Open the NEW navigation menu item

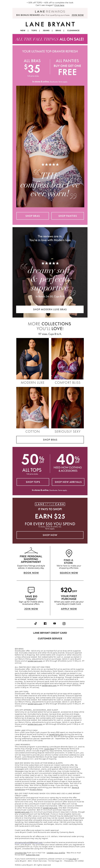coord(23,30)
